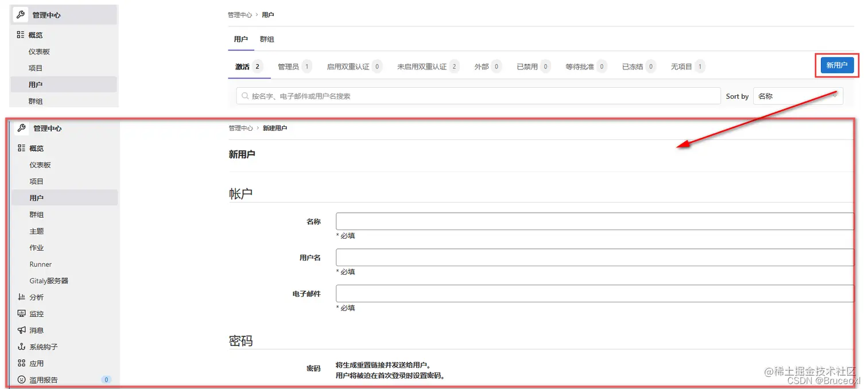Click the 名称 input field in the form
Screen dimensions: 868x389
(594, 221)
